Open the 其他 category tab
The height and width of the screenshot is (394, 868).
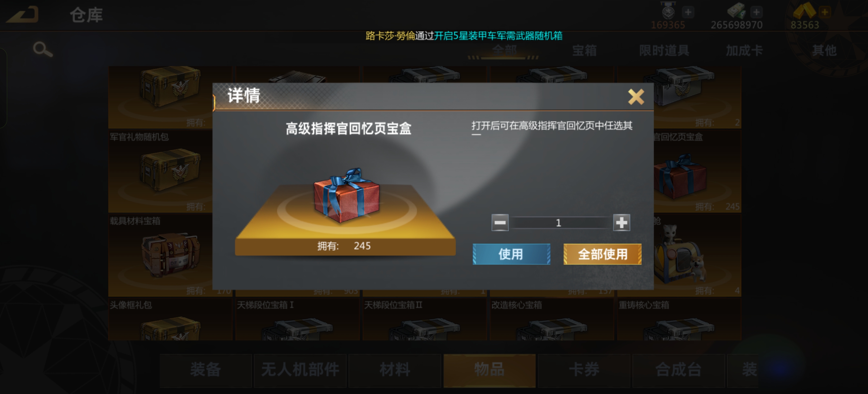pos(824,50)
